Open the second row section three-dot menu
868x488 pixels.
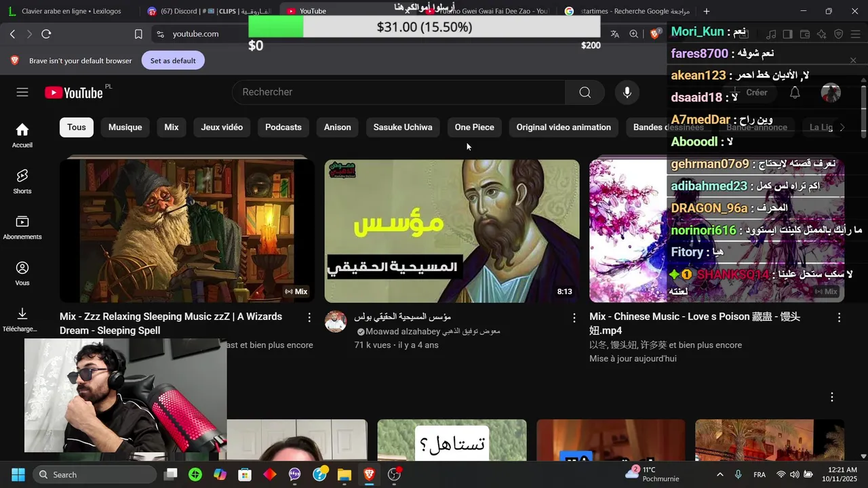tap(832, 397)
